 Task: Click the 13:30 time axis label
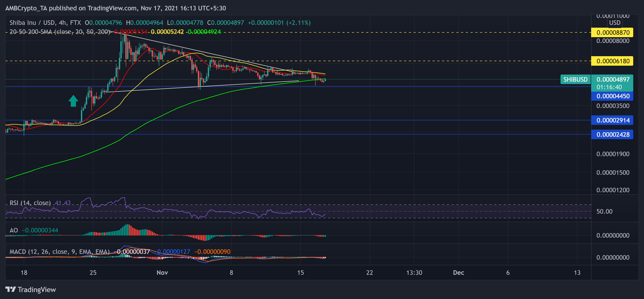414,272
